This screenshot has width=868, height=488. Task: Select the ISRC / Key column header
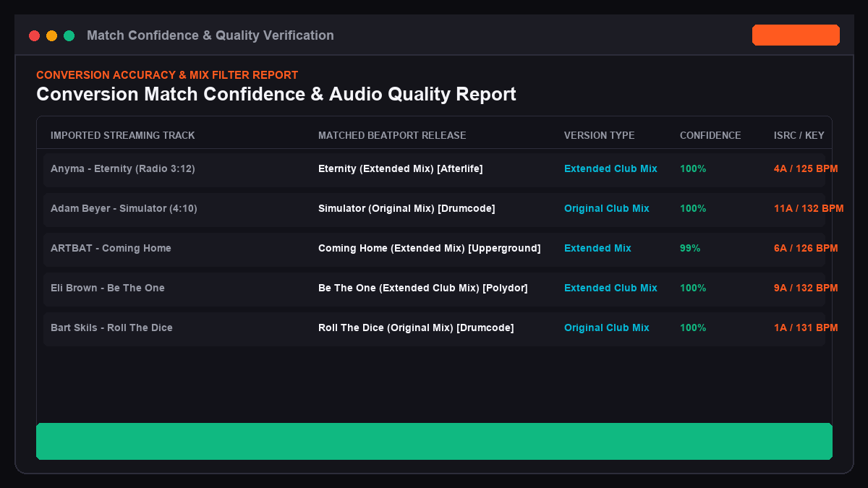click(x=799, y=135)
